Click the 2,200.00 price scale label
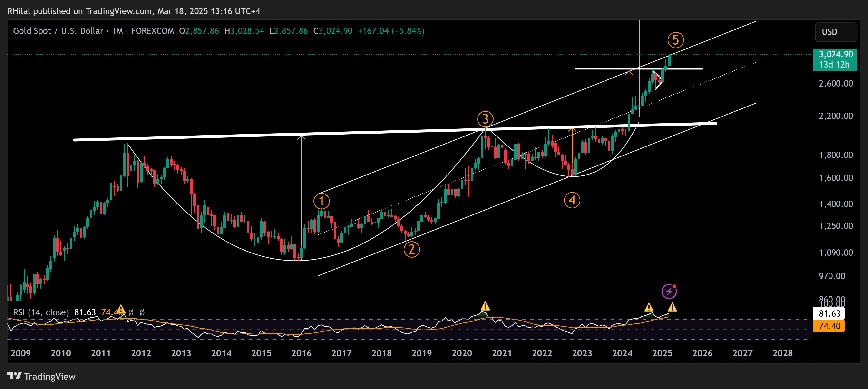 pos(836,116)
